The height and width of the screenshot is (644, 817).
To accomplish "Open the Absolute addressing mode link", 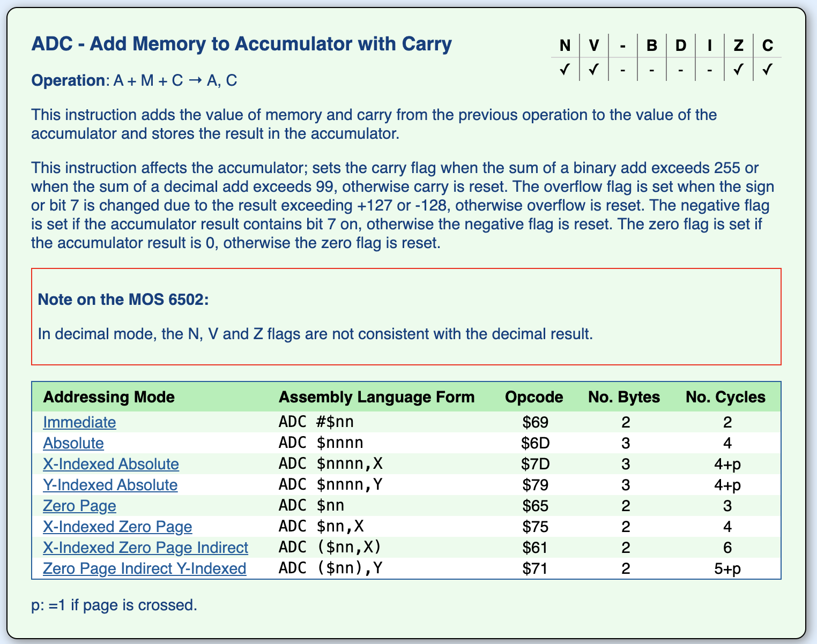I will [73, 443].
